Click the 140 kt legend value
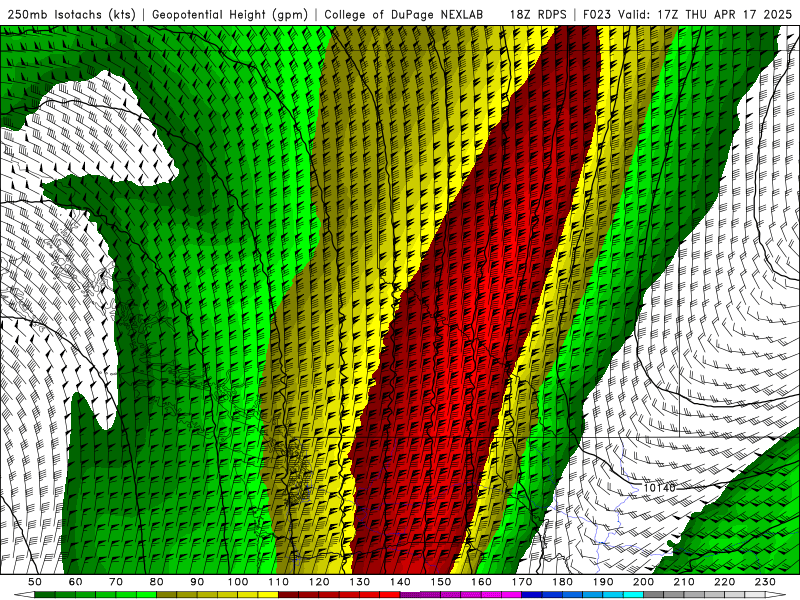 tap(401, 582)
